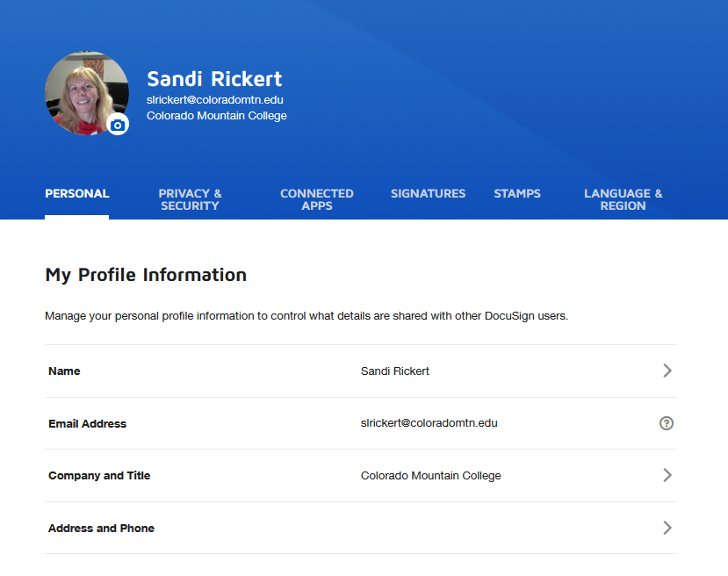
Task: Click the Sandi Rickert value in Name row
Action: [395, 371]
